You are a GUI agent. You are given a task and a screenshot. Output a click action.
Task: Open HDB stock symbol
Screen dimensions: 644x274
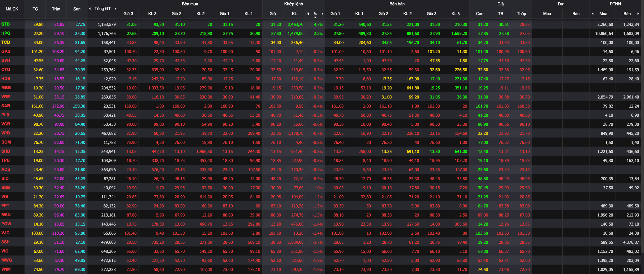pyautogui.click(x=6, y=79)
